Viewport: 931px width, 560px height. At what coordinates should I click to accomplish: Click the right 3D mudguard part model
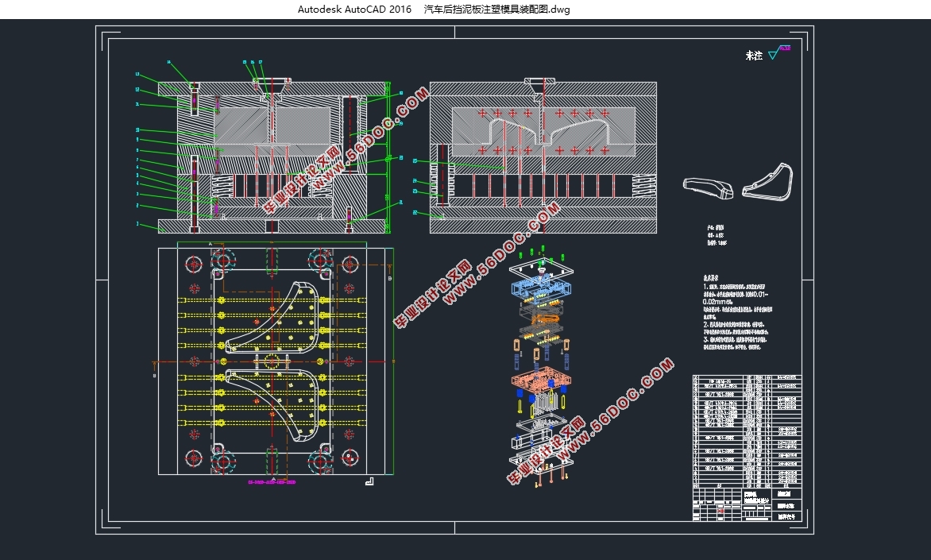[x=767, y=183]
